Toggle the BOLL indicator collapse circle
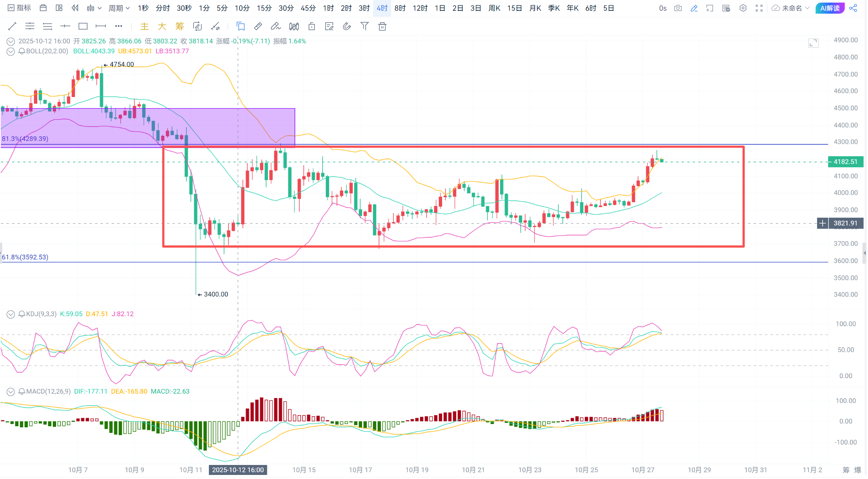 coord(11,51)
